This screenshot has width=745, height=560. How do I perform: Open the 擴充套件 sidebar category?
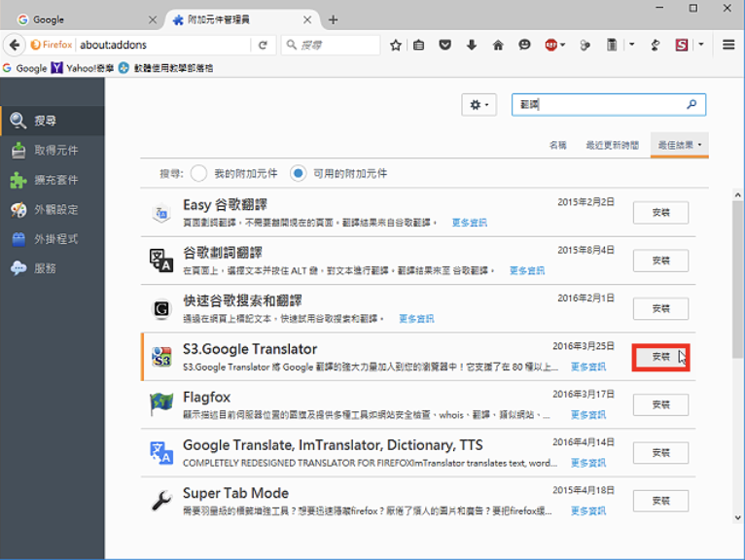[x=53, y=180]
